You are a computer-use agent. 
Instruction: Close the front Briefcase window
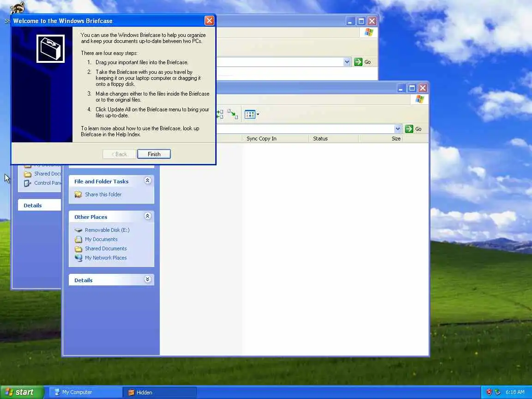423,88
